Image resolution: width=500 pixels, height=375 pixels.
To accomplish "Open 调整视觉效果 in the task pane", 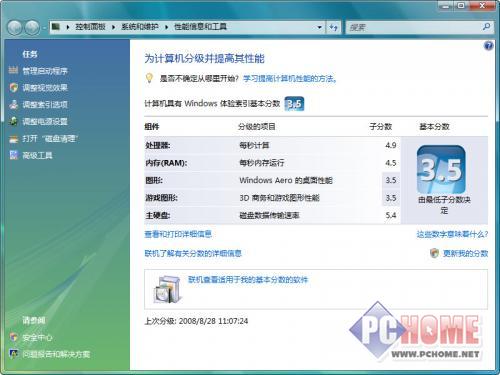I will coord(45,88).
